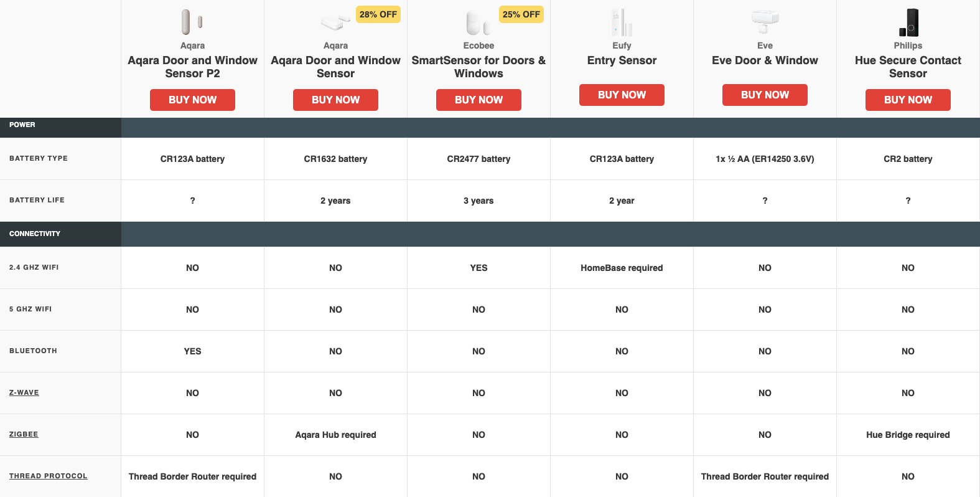This screenshot has width=980, height=497.
Task: Open the Z-WAVE glossary link
Action: tap(24, 392)
